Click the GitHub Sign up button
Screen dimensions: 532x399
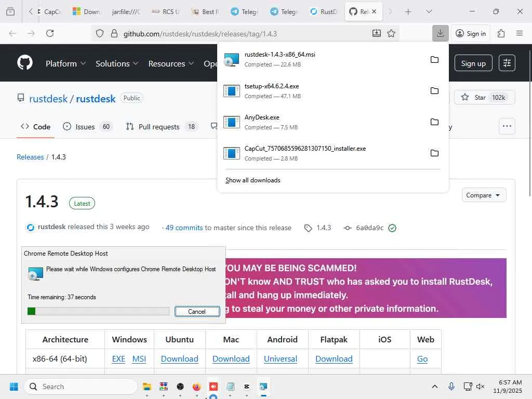[473, 63]
